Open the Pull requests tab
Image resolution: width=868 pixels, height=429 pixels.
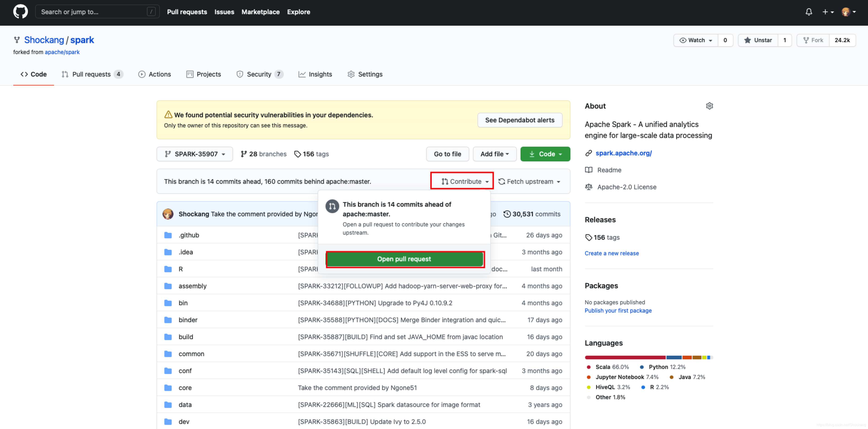(x=92, y=74)
